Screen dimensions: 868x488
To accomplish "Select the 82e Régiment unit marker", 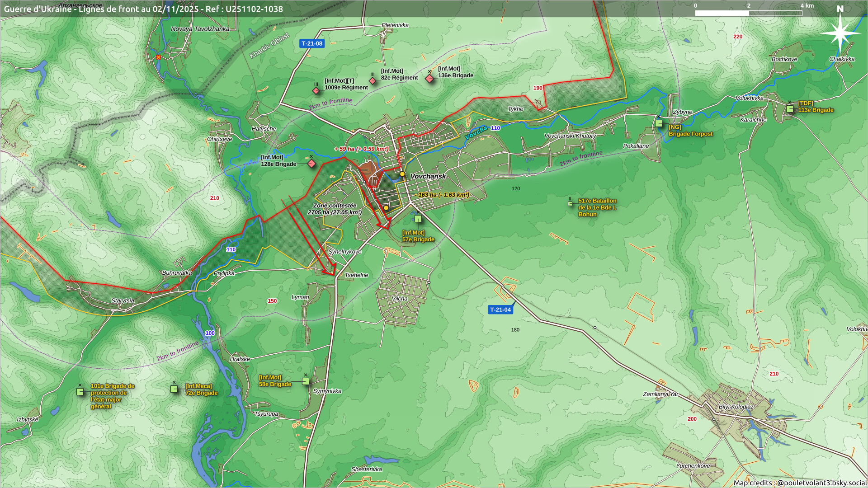I will coord(373,81).
